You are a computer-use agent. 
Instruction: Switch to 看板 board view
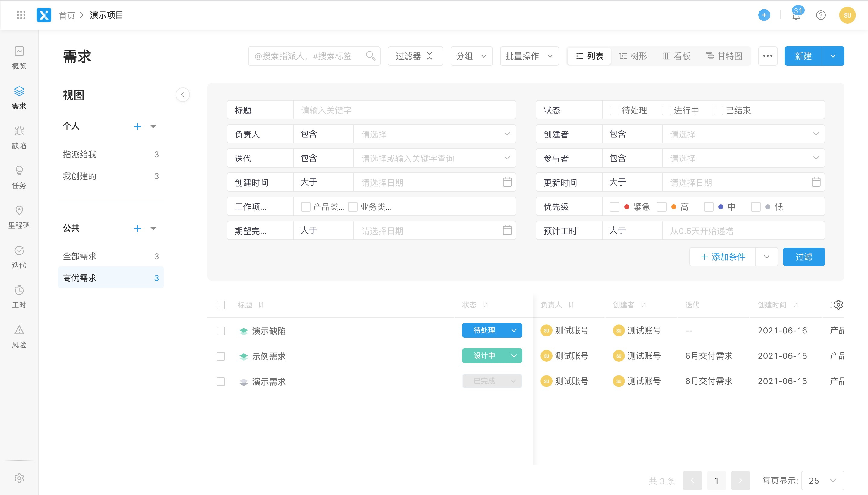[x=676, y=56]
